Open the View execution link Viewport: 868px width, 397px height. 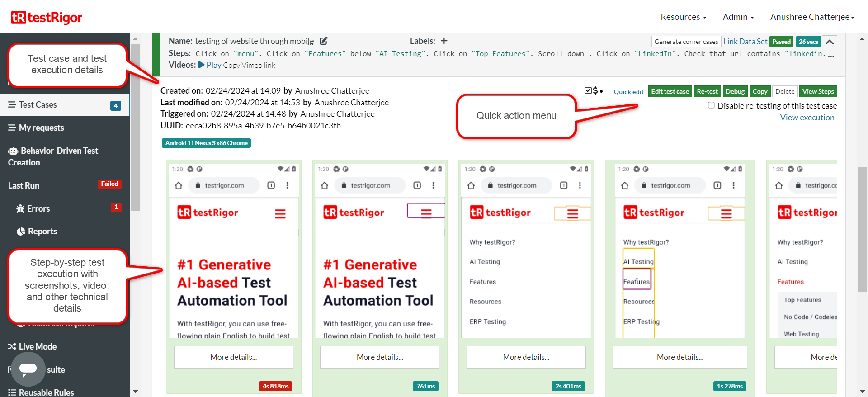point(807,118)
